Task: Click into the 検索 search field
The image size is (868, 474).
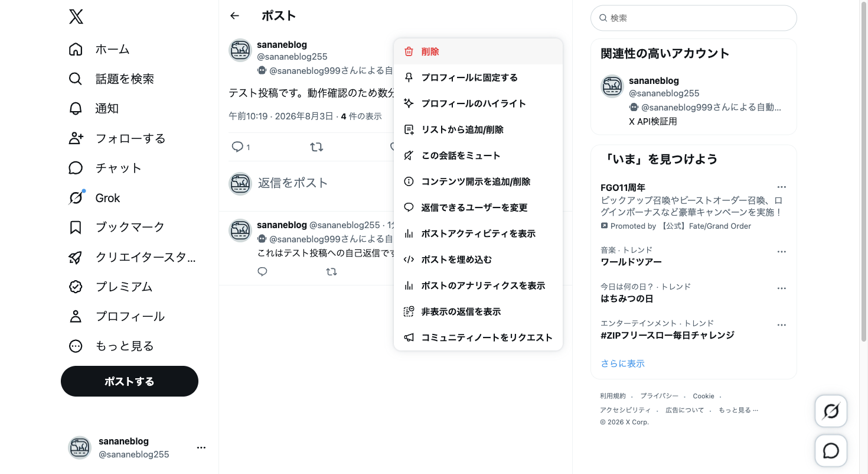Action: (x=694, y=18)
